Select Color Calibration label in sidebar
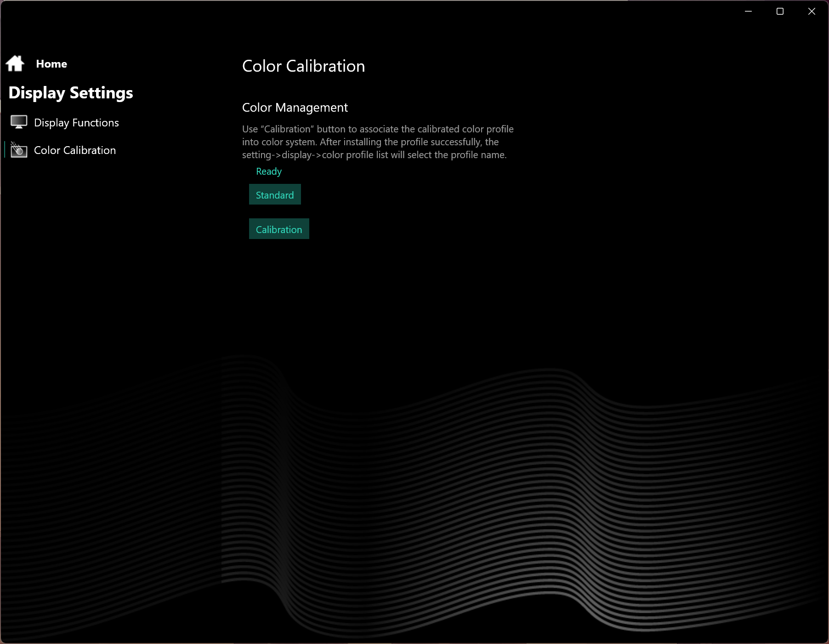 pos(75,150)
